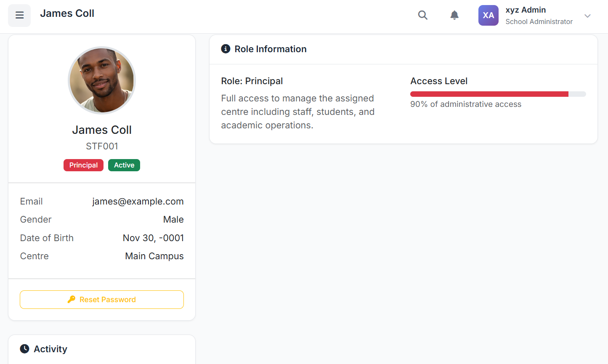Screen dimensions: 608x364
Task: Click the red Principal badge
Action: pos(83,165)
